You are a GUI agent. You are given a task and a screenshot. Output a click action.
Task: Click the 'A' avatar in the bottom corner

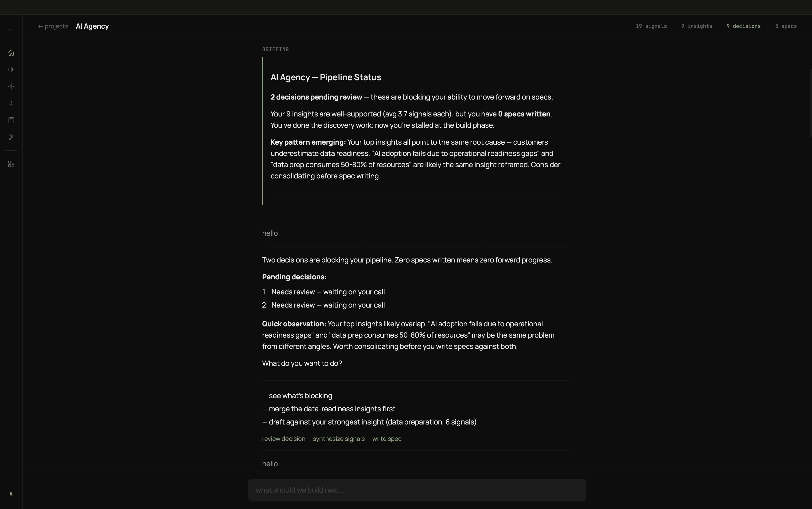[x=11, y=494]
